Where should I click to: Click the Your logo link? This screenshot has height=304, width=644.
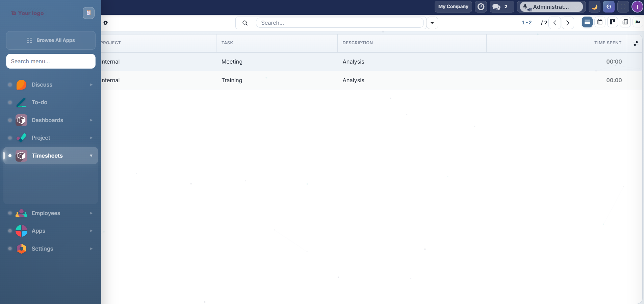click(x=28, y=13)
